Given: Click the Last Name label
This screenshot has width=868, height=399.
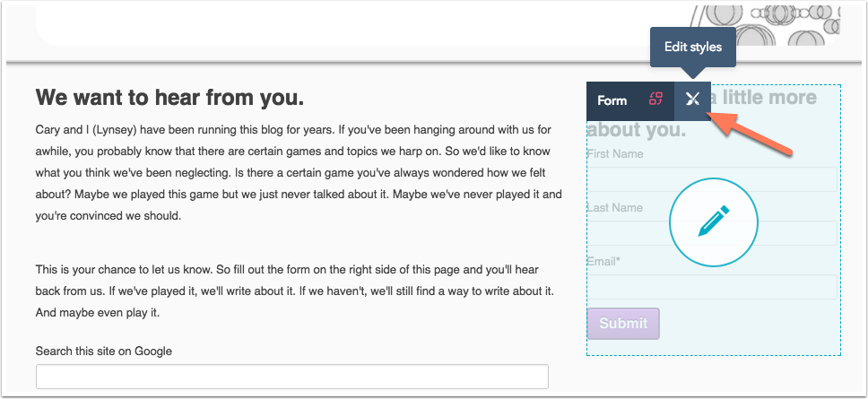Looking at the screenshot, I should 615,207.
